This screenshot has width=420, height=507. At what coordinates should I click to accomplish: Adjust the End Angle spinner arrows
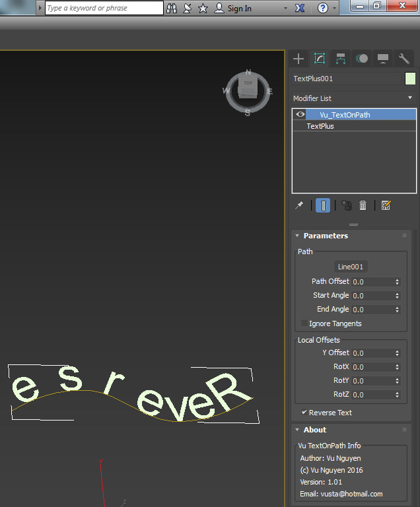pyautogui.click(x=398, y=310)
